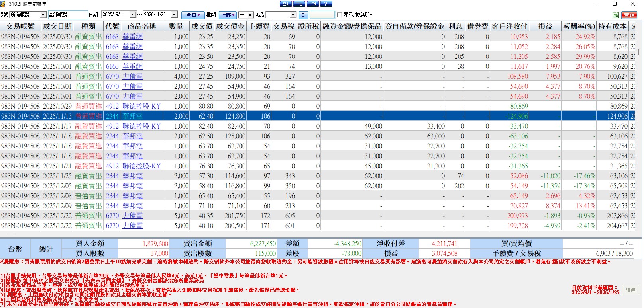Sort by the 成交價金 column header

230,26
